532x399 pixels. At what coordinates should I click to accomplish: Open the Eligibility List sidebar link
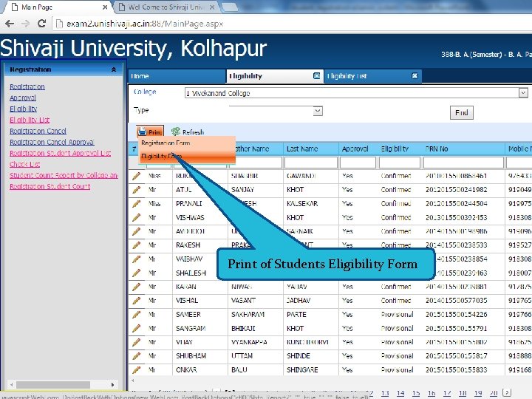coord(30,120)
